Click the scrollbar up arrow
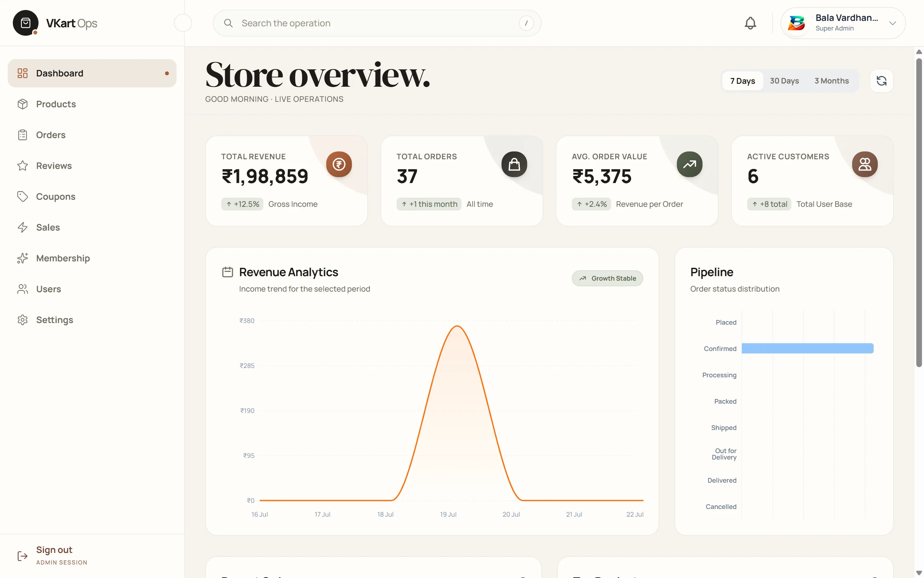 pos(919,52)
